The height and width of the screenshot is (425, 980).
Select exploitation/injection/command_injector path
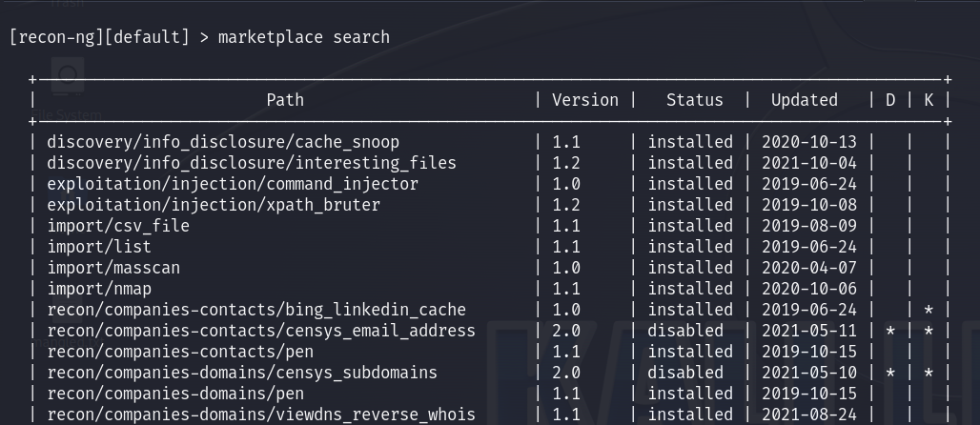pyautogui.click(x=233, y=184)
